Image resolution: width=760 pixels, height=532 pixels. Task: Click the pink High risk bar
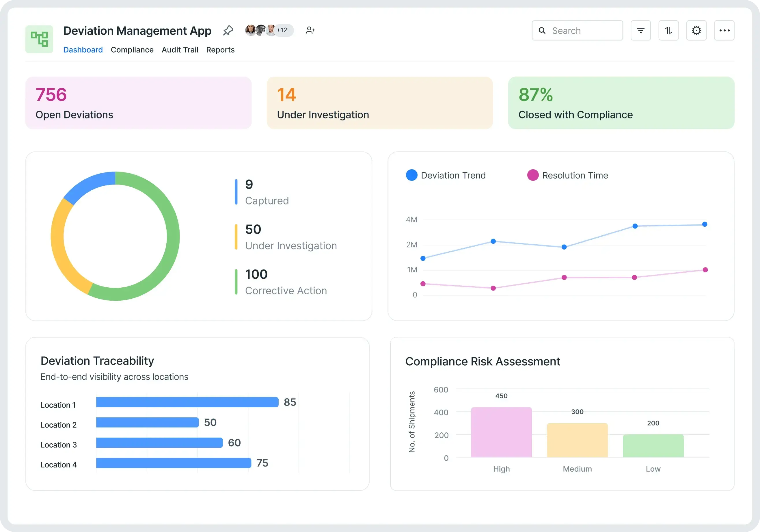tap(501, 432)
